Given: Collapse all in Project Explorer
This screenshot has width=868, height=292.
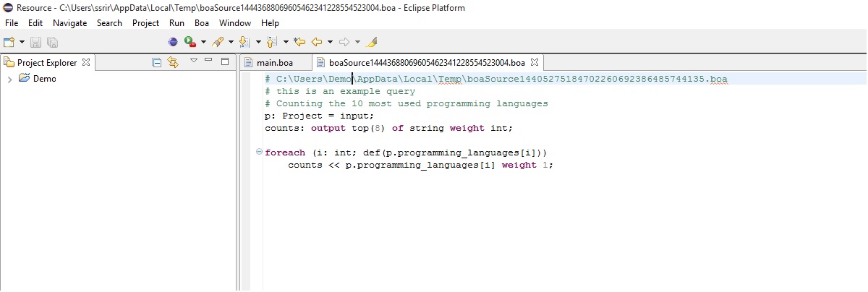Looking at the screenshot, I should point(157,62).
